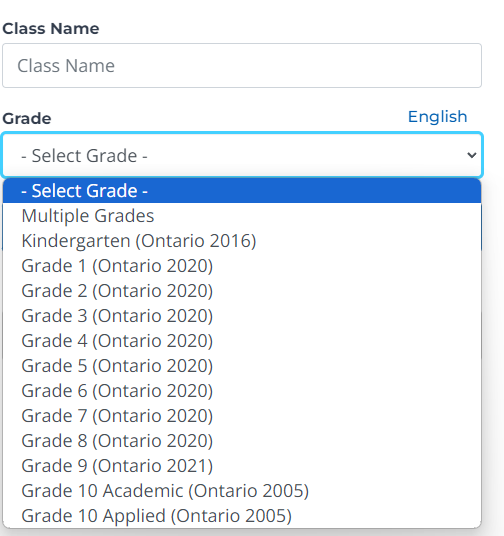Select Grade 3 (Ontario 2020) option

pyautogui.click(x=242, y=316)
